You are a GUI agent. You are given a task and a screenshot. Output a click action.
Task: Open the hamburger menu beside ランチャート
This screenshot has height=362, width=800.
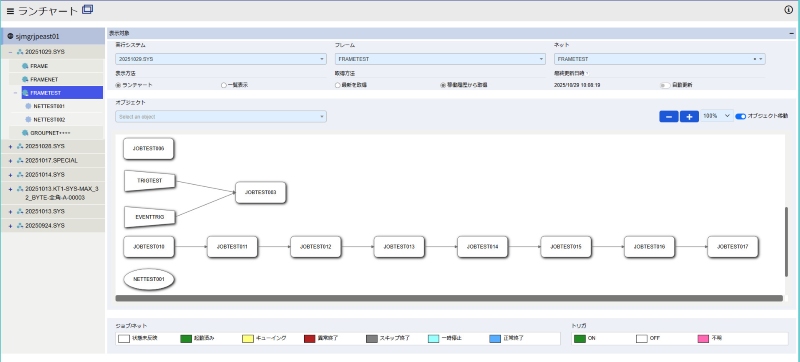10,11
